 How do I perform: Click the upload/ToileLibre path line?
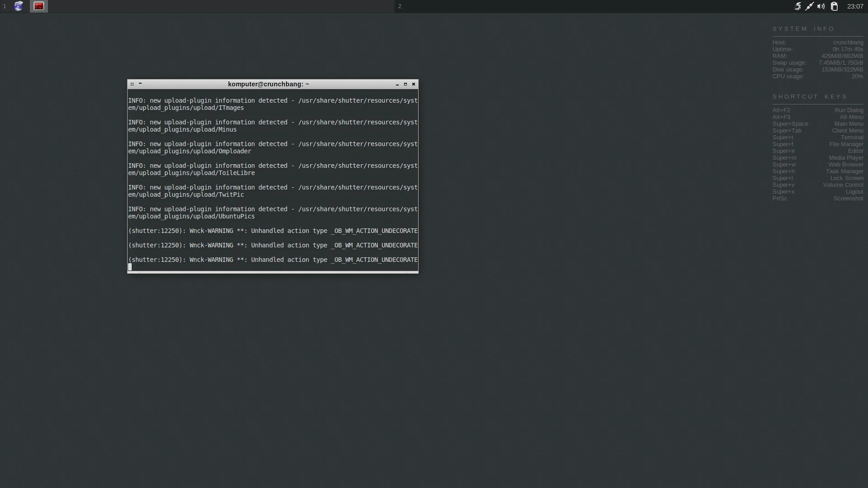[x=191, y=173]
